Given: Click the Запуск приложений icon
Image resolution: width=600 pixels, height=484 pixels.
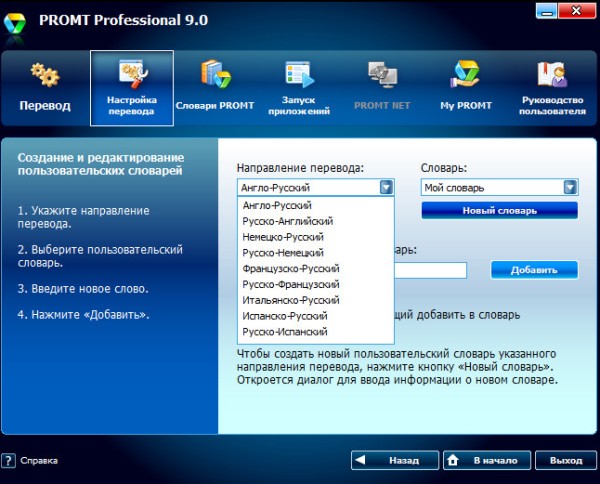Looking at the screenshot, I should point(300,76).
